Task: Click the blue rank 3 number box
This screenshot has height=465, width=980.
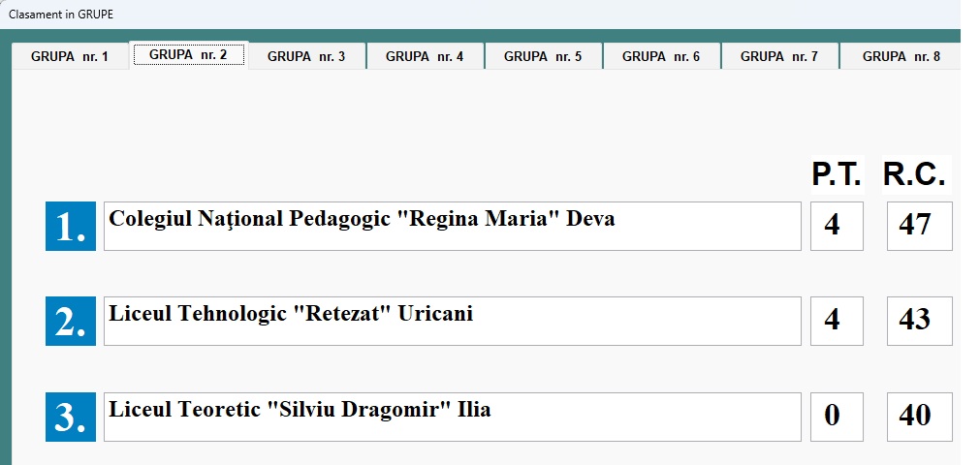Action: tap(71, 417)
